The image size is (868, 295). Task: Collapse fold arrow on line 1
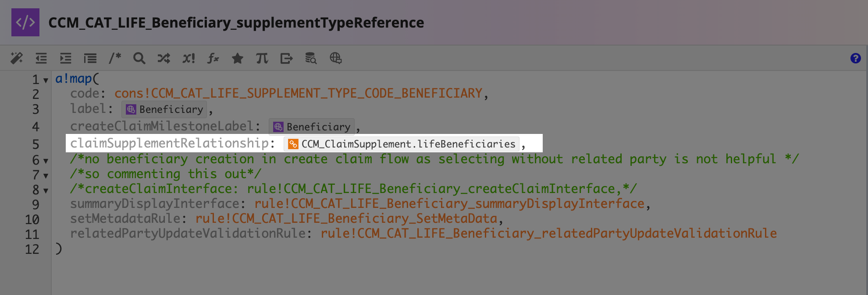coord(46,81)
